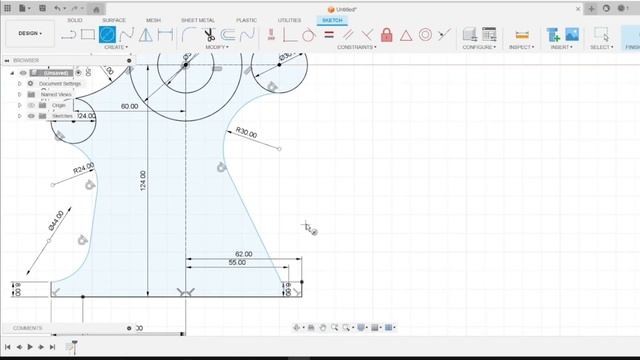
Task: Apply the Parallel constraint
Action: [348, 35]
